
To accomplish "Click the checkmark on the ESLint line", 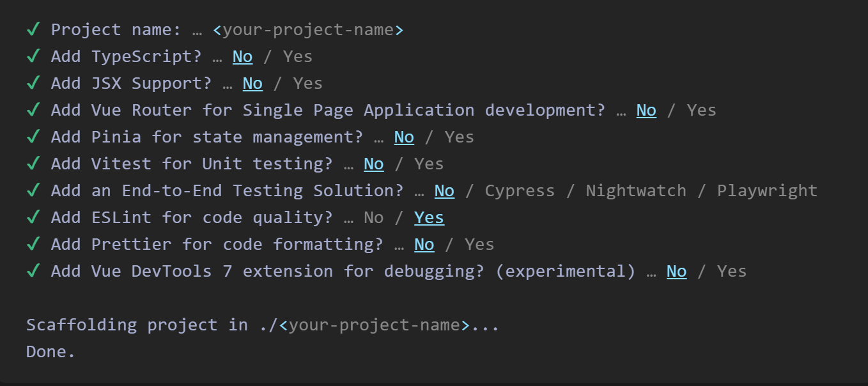I will tap(33, 218).
